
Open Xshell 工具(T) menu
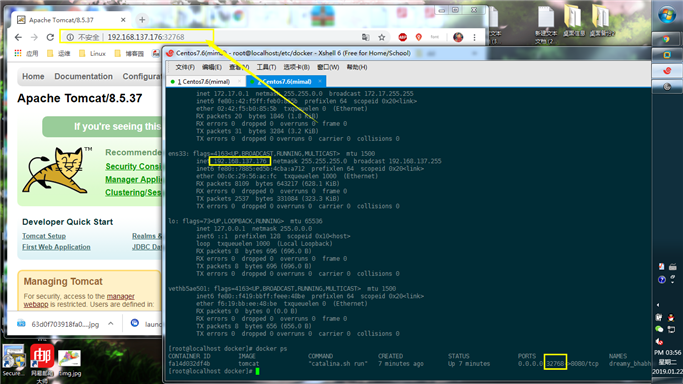point(266,67)
